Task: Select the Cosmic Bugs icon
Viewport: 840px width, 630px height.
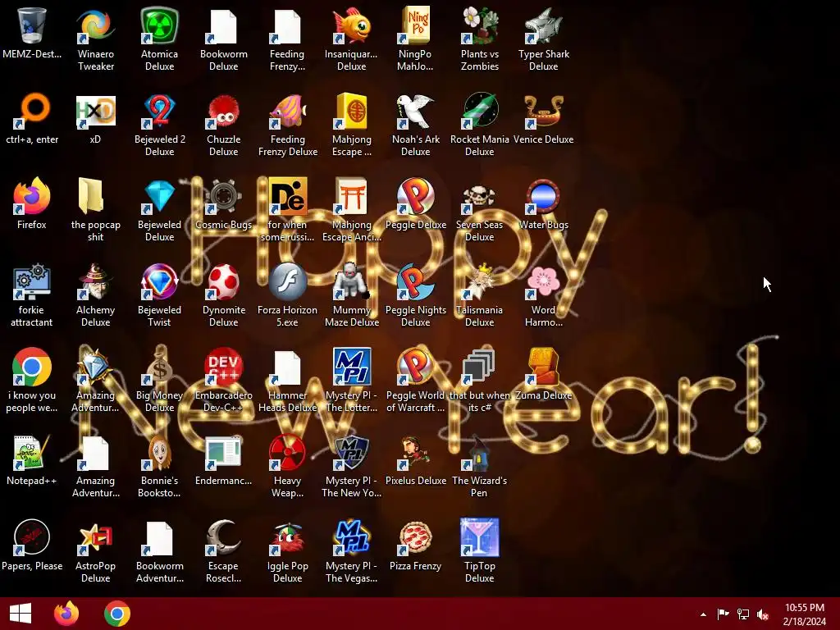Action: tap(223, 196)
